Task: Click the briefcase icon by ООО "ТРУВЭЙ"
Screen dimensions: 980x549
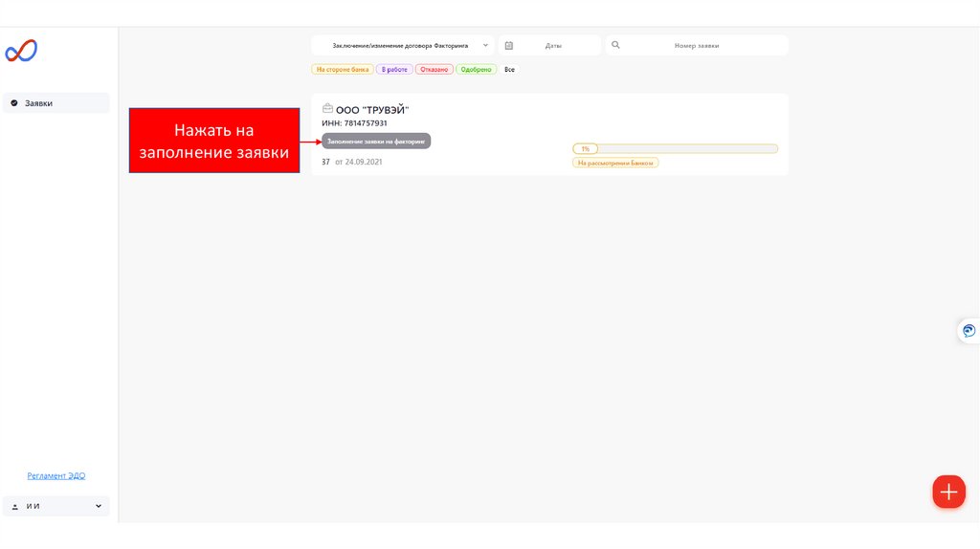Action: coord(327,109)
